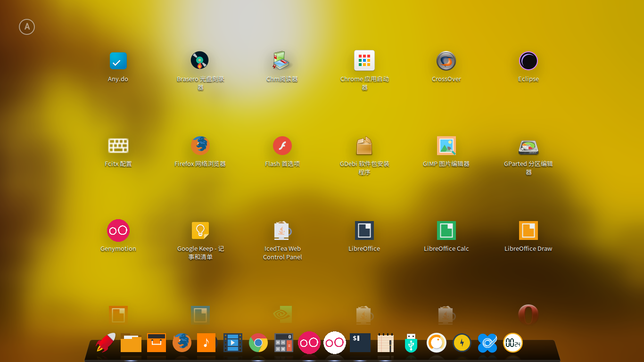Launch LibreOffice Calc
Image resolution: width=644 pixels, height=362 pixels.
tap(446, 231)
